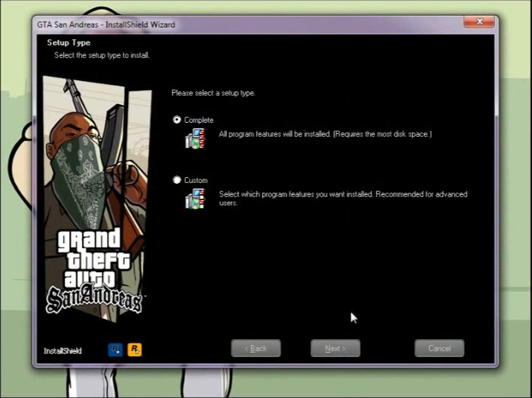Click the yellow Rockstar Games logo
This screenshot has width=532, height=398.
click(135, 349)
